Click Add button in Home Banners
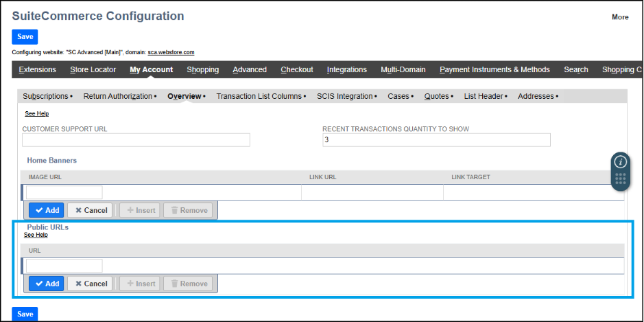This screenshot has width=644, height=322. (x=47, y=210)
